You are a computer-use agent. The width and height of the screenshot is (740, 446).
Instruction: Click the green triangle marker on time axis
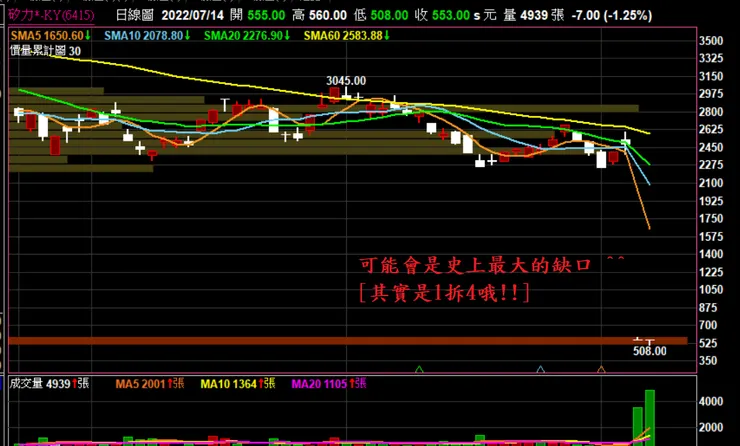click(x=419, y=369)
